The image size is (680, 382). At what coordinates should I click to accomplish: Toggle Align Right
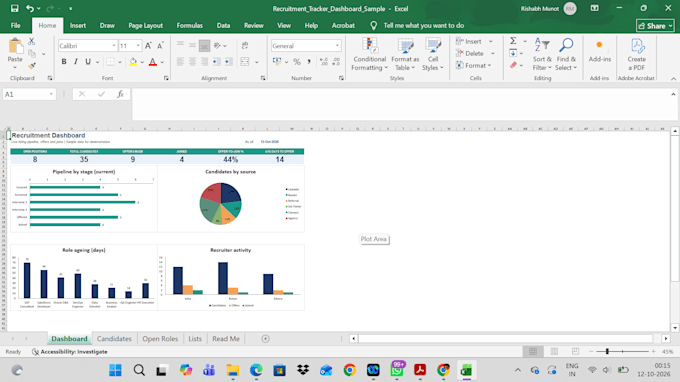[x=204, y=62]
